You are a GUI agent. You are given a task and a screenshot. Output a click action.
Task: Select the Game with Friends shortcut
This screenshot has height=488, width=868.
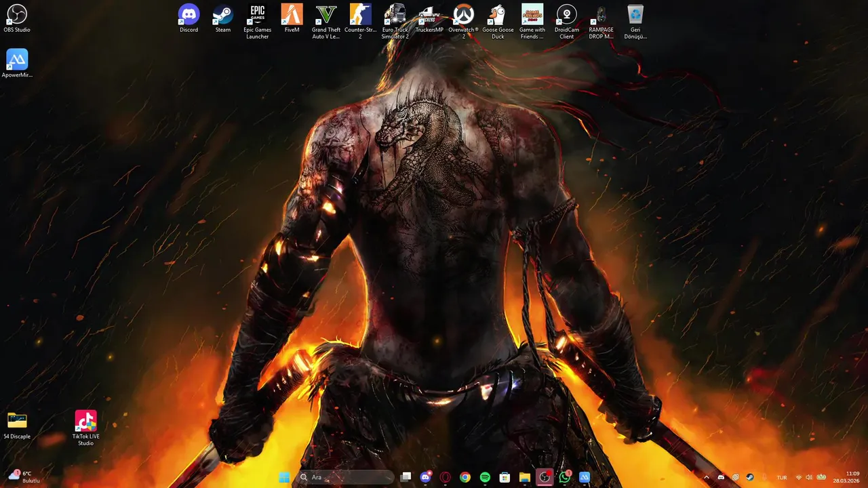point(532,22)
